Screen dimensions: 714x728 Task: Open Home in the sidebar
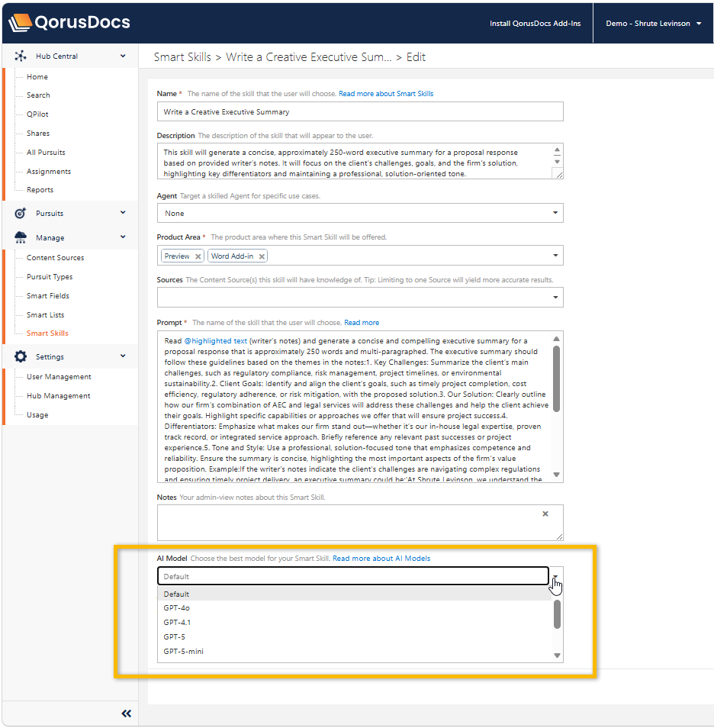(x=37, y=76)
